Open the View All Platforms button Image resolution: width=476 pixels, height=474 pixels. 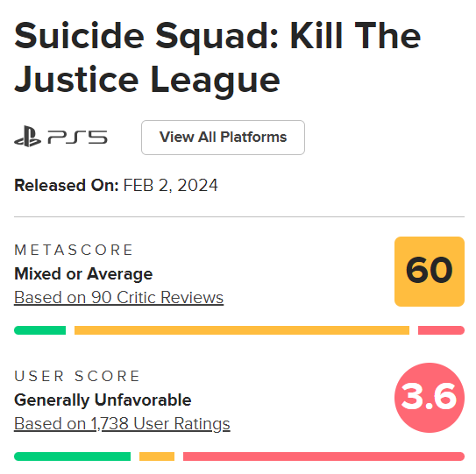click(223, 138)
